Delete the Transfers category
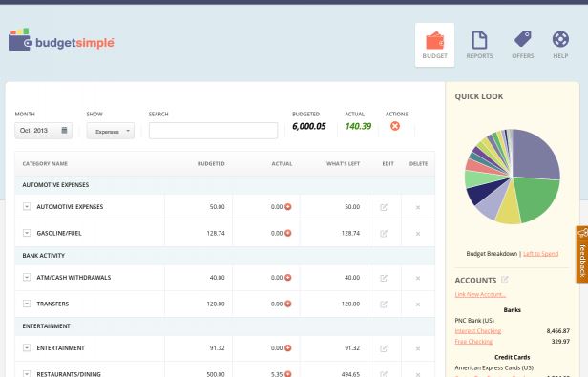The width and height of the screenshot is (588, 377). pyautogui.click(x=418, y=304)
